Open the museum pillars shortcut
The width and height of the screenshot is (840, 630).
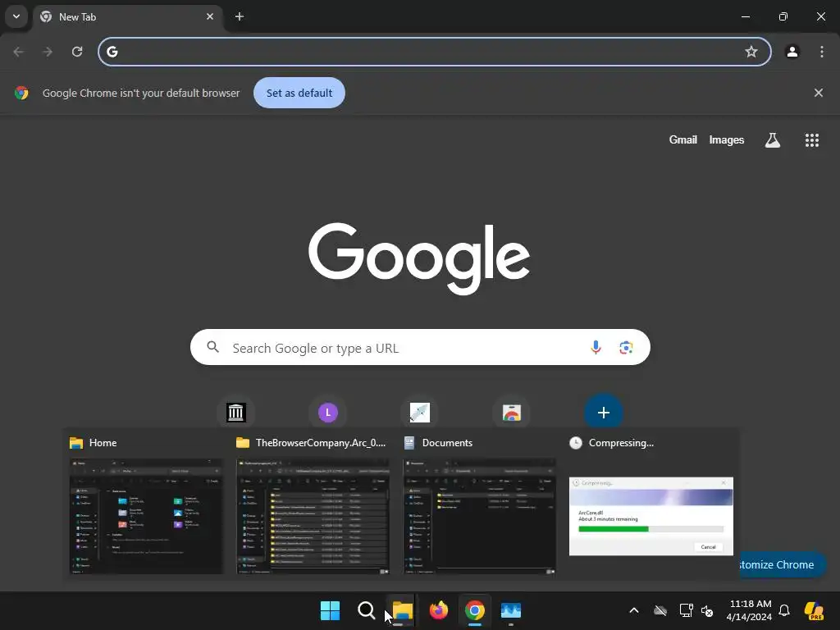tap(235, 413)
